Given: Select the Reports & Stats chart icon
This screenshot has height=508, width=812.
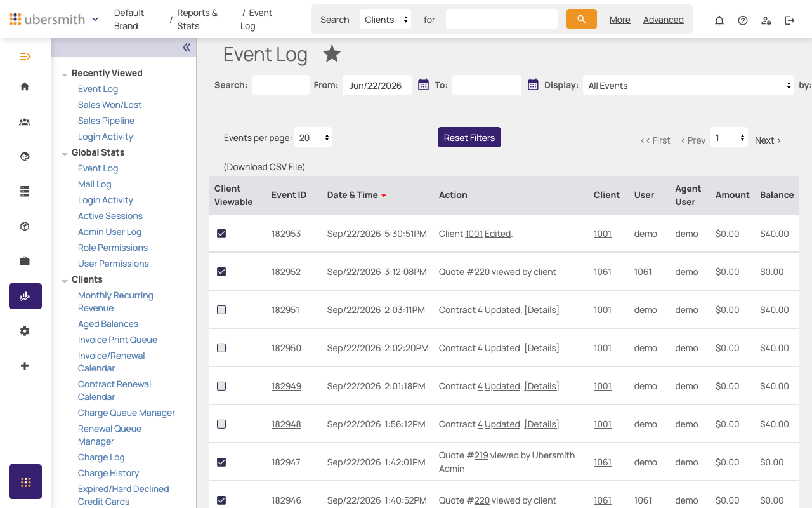Looking at the screenshot, I should click(25, 296).
